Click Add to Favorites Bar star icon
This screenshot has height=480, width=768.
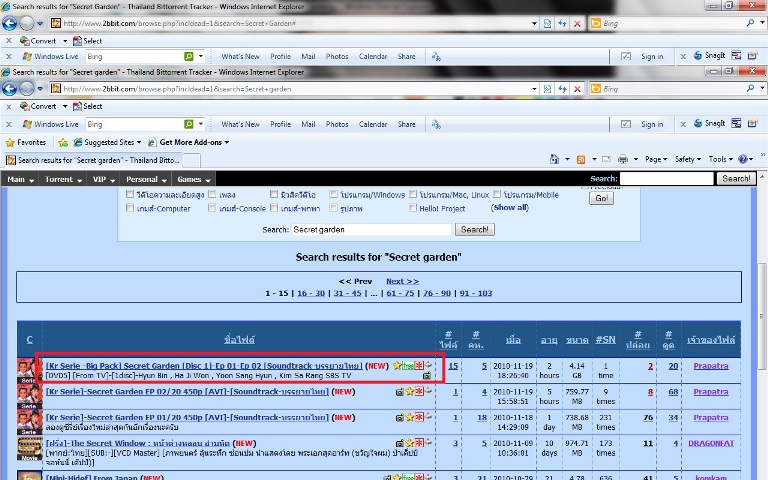pyautogui.click(x=63, y=143)
